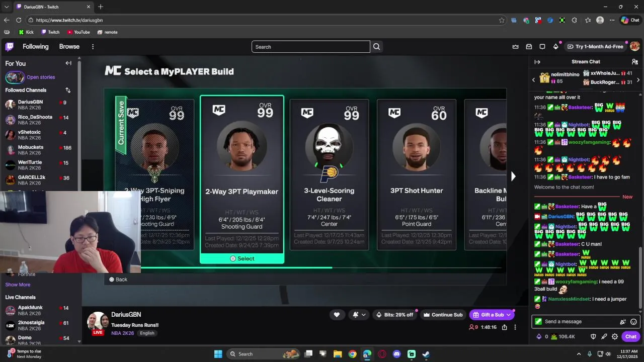
Task: Open the stream options three-dot menu
Action: [x=515, y=327]
